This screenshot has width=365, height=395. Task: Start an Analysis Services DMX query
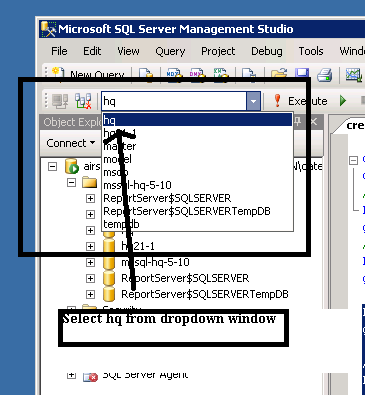click(x=197, y=75)
